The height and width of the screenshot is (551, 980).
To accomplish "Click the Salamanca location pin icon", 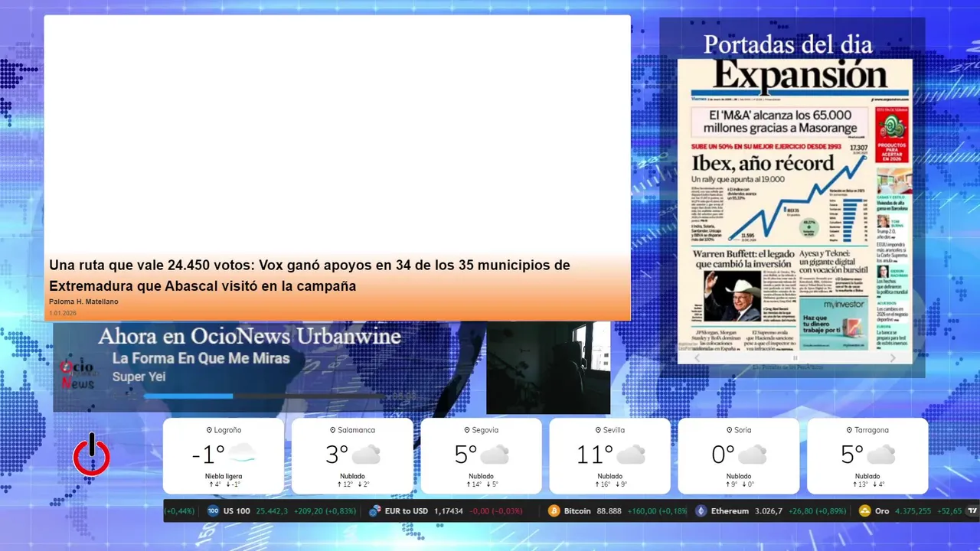I will coord(333,430).
